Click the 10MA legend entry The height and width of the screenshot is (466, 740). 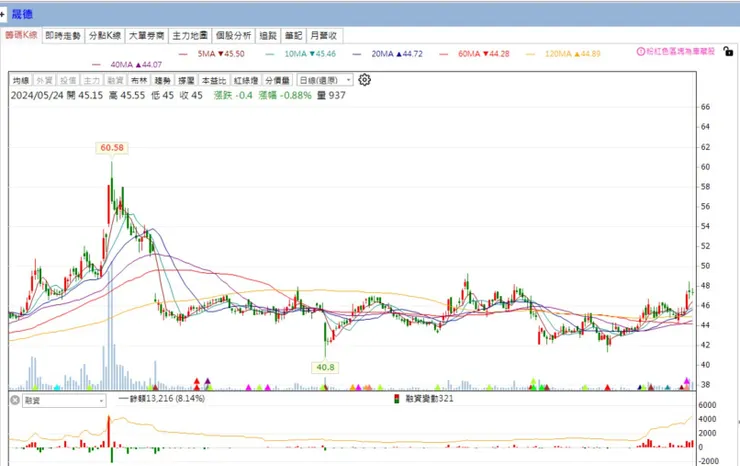pos(301,54)
